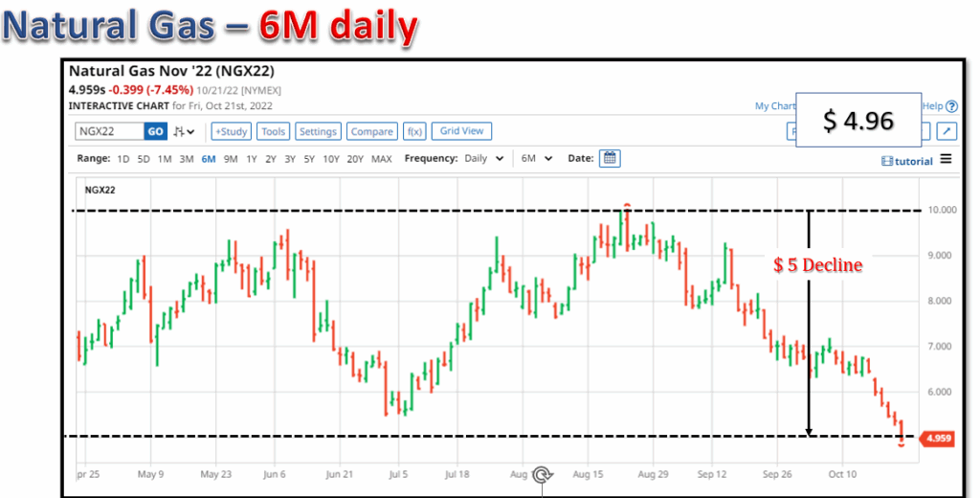This screenshot has width=980, height=498.
Task: Open the +Study menu
Action: (231, 131)
